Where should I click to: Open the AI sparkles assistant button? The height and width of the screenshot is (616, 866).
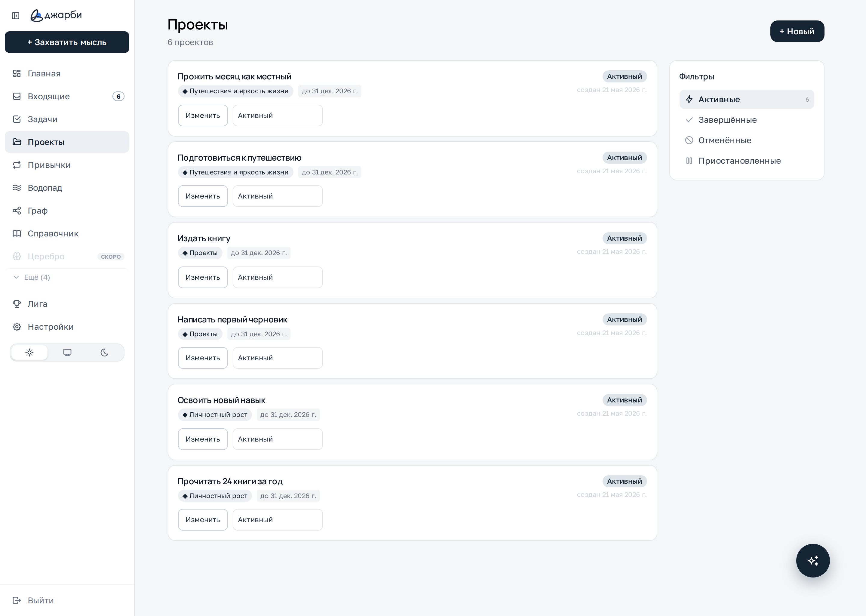click(812, 561)
